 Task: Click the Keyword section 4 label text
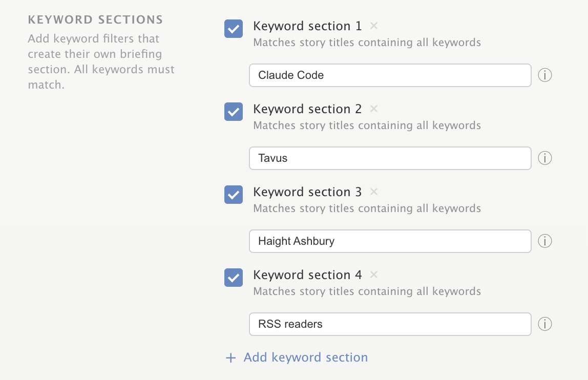coord(307,275)
